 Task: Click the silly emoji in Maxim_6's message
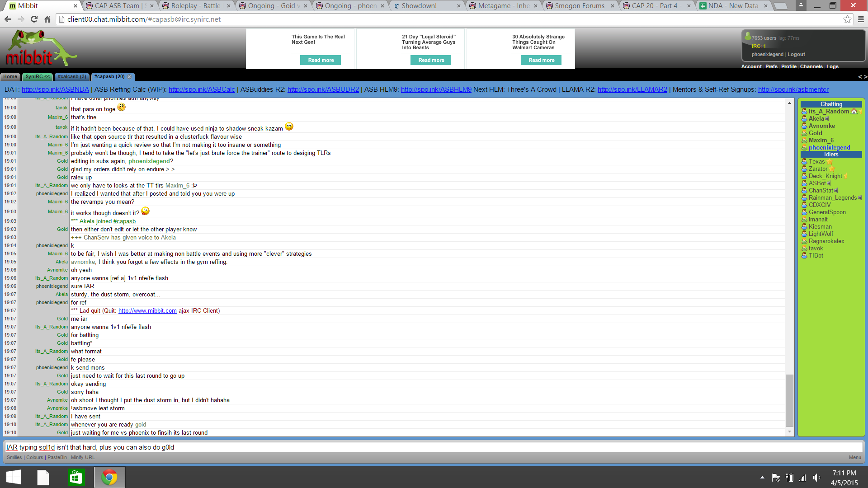pyautogui.click(x=145, y=211)
